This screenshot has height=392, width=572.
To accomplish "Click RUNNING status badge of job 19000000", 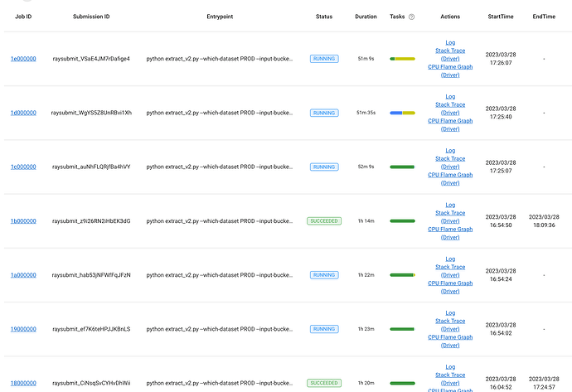I will coord(324,329).
